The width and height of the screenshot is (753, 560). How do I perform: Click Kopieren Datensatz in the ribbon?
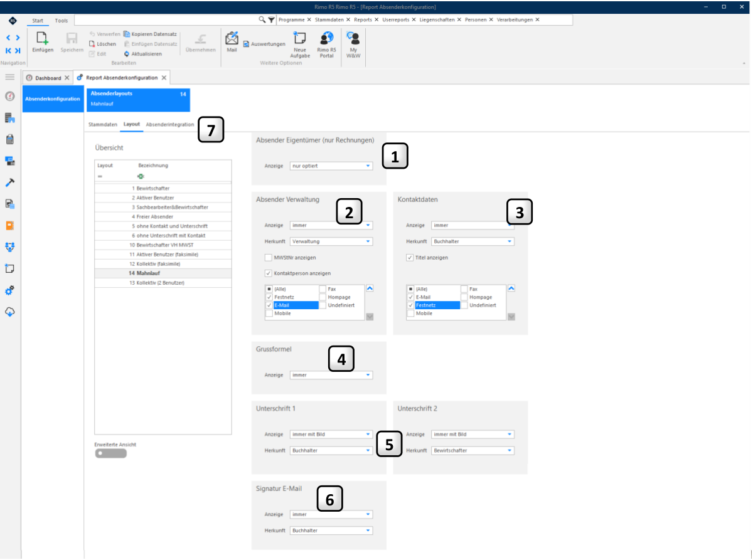click(x=150, y=34)
